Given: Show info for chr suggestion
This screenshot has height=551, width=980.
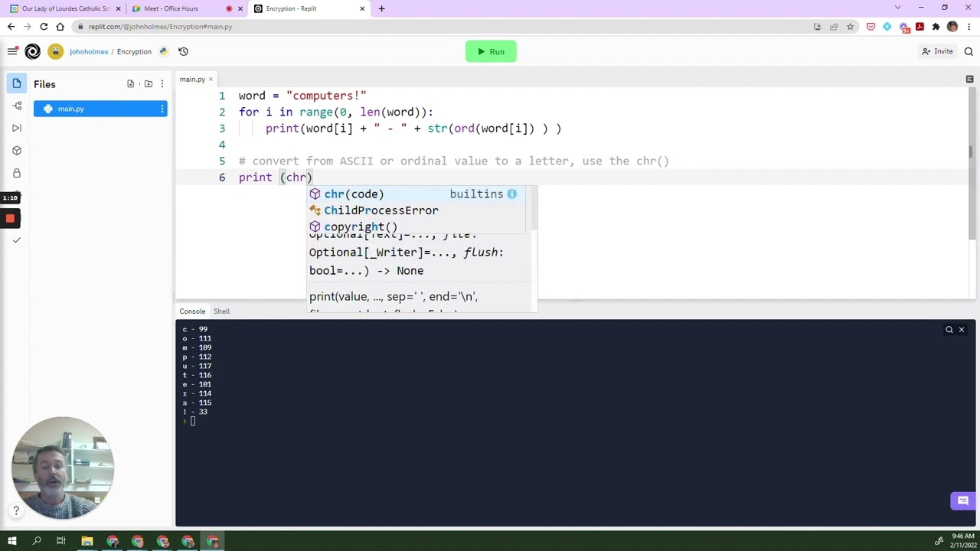Looking at the screenshot, I should click(x=512, y=194).
